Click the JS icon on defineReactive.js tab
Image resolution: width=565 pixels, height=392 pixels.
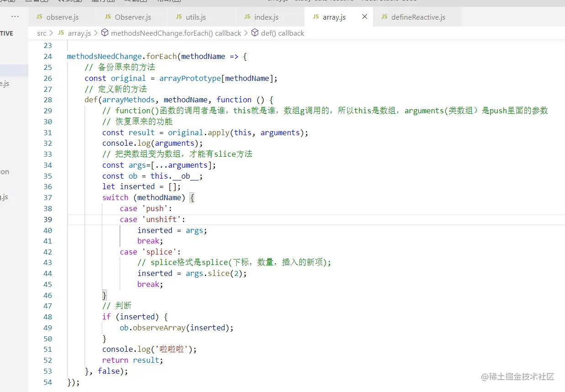(384, 17)
